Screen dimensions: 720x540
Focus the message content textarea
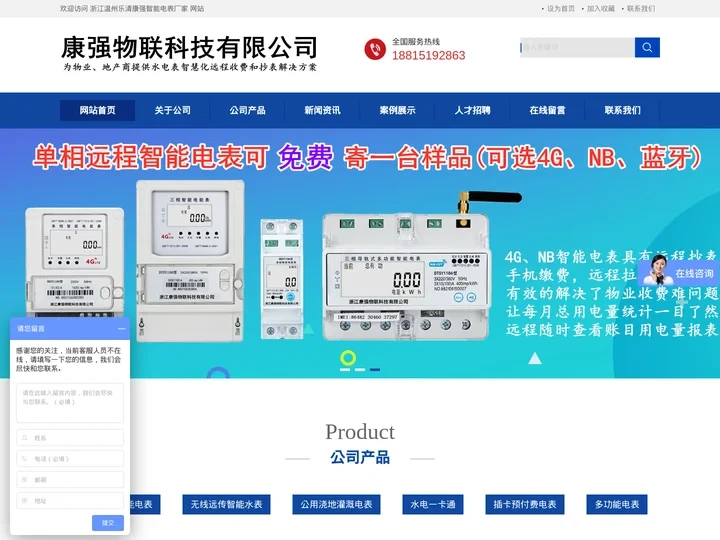coord(70,403)
